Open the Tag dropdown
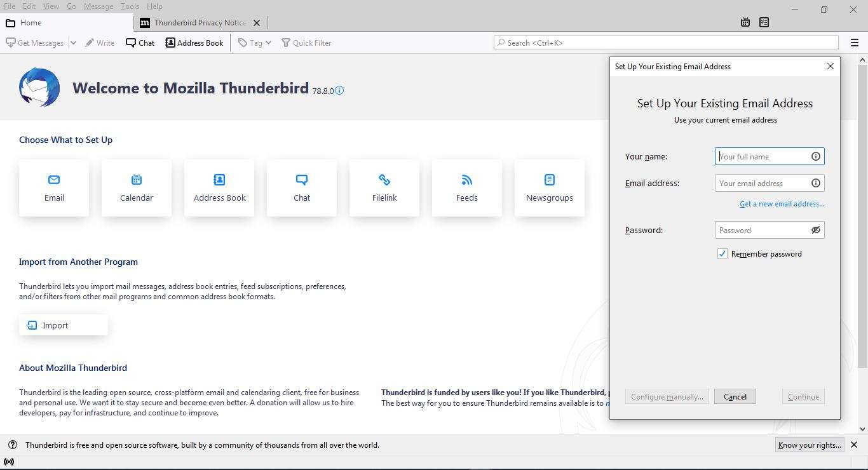The image size is (868, 470). (255, 43)
